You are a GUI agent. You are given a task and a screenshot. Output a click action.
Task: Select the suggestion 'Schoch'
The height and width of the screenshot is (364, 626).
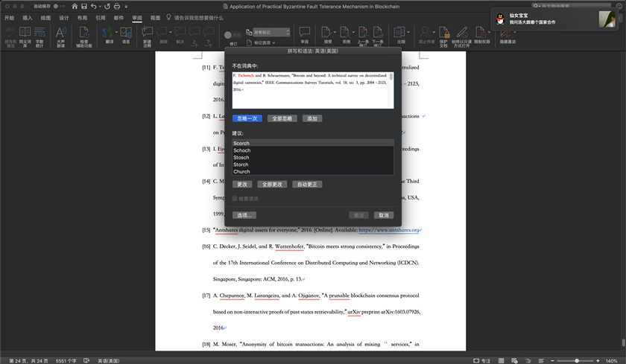pyautogui.click(x=312, y=150)
